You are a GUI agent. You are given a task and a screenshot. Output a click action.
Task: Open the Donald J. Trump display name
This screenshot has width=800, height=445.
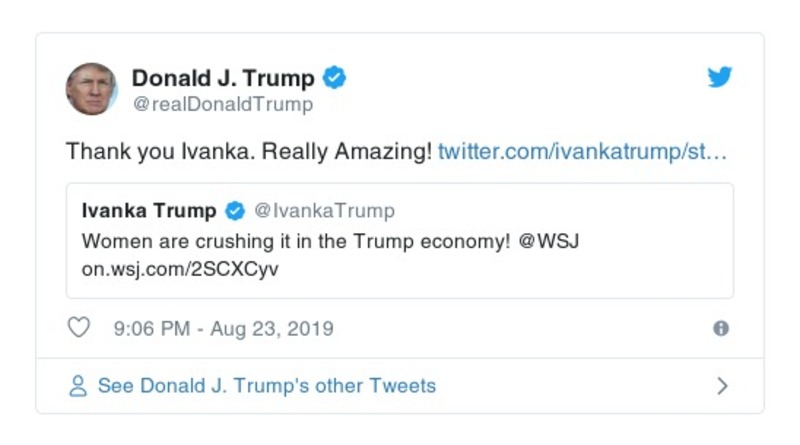coord(223,77)
